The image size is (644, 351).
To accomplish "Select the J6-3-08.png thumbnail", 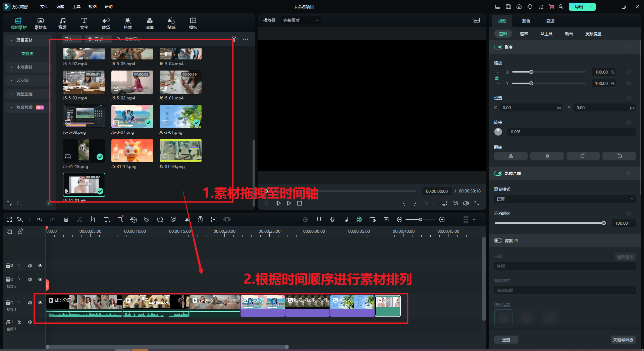I will [x=84, y=116].
